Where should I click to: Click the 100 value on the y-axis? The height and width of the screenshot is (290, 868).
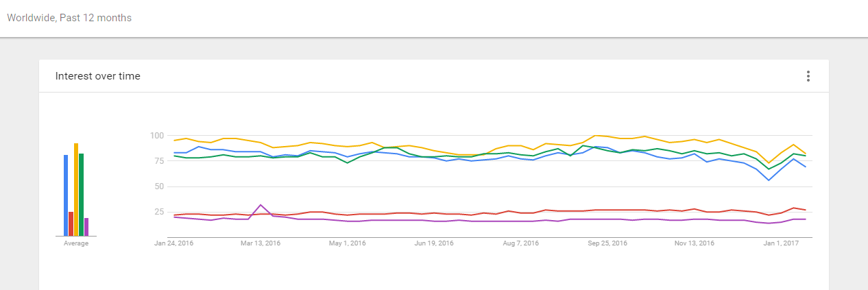click(x=156, y=136)
